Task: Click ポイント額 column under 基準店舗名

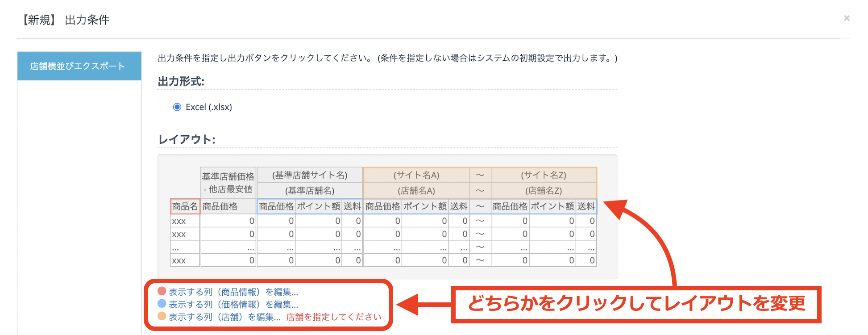Action: [318, 206]
